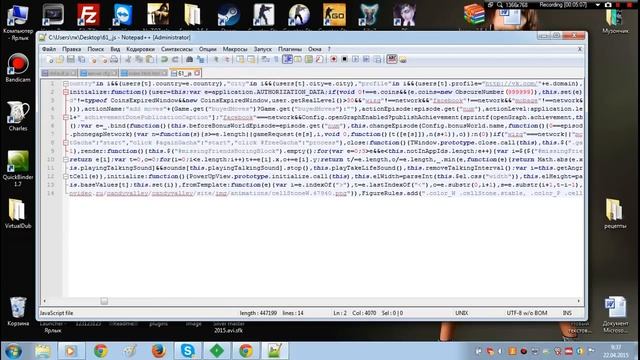This screenshot has width=640, height=360.
Task: Click Windows Start button
Action: point(13,351)
